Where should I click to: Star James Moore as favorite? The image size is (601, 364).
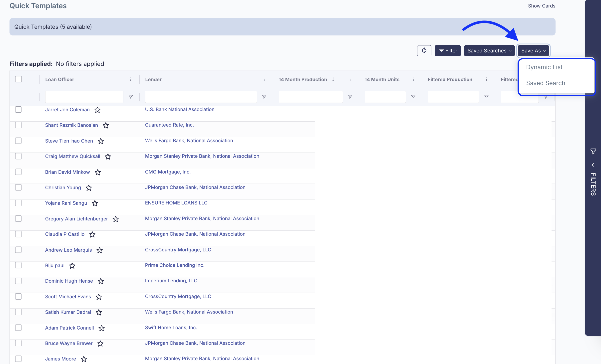pos(84,359)
